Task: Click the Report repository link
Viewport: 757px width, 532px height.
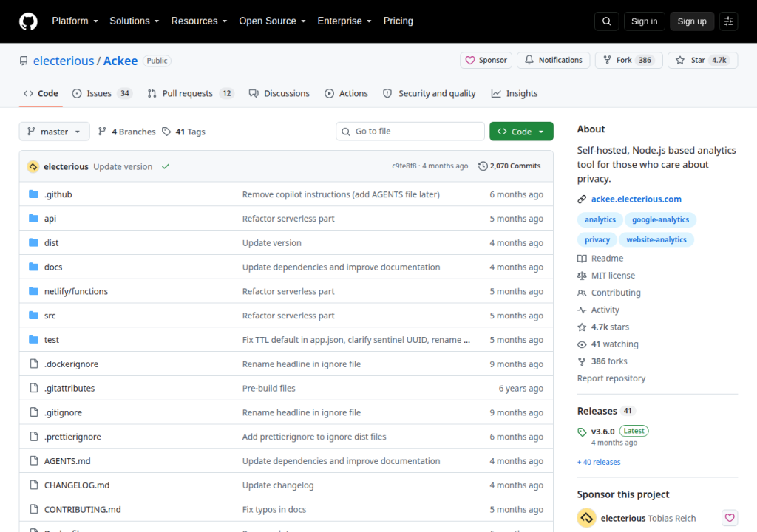Action: click(611, 378)
